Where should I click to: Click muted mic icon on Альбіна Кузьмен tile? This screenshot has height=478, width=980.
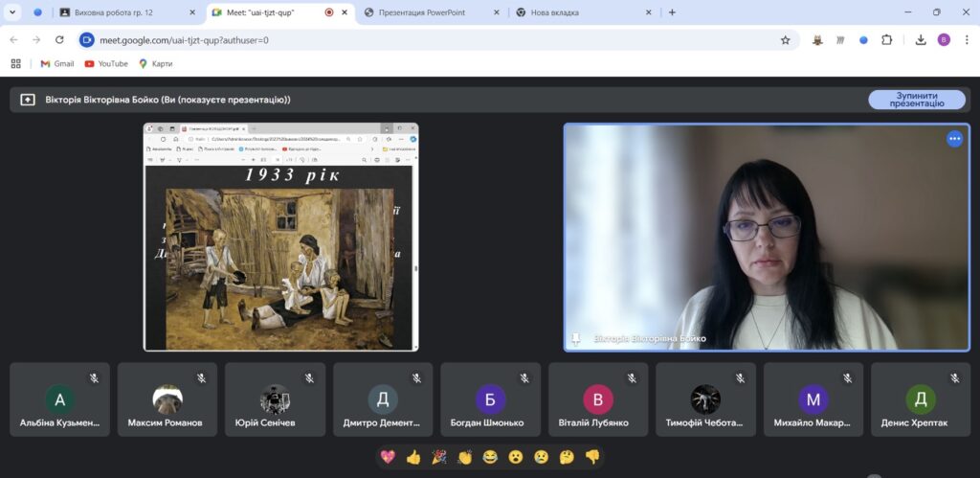(x=94, y=378)
